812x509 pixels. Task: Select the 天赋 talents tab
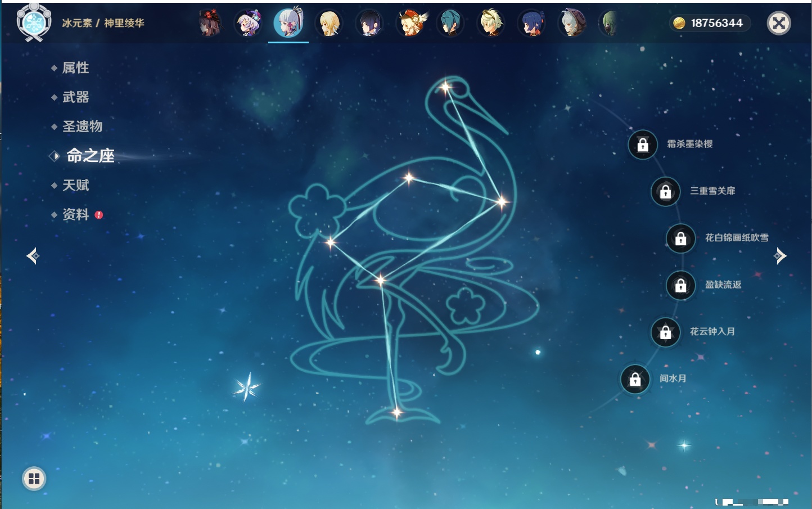click(75, 185)
